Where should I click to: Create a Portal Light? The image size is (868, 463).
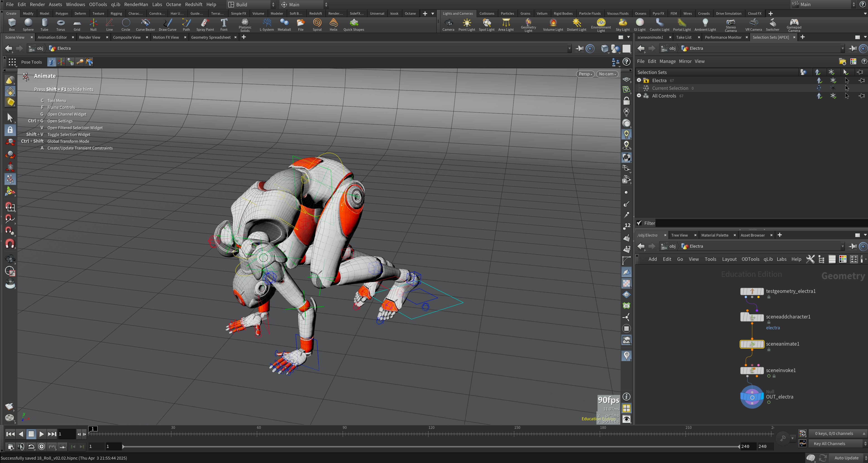pyautogui.click(x=682, y=25)
